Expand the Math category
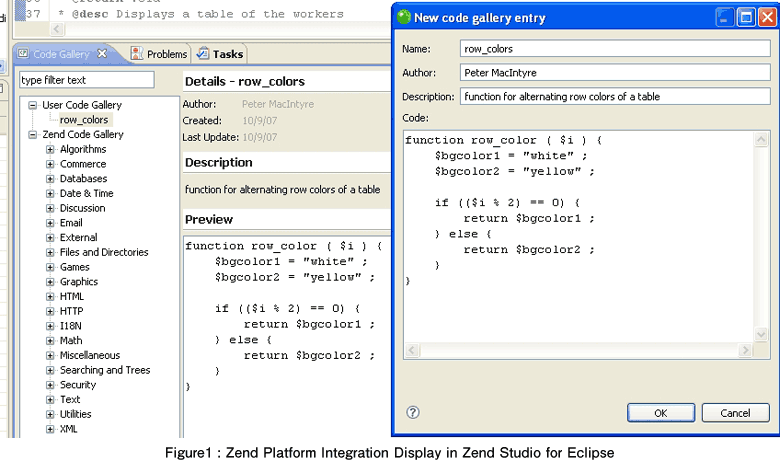This screenshot has width=780, height=465. point(50,341)
